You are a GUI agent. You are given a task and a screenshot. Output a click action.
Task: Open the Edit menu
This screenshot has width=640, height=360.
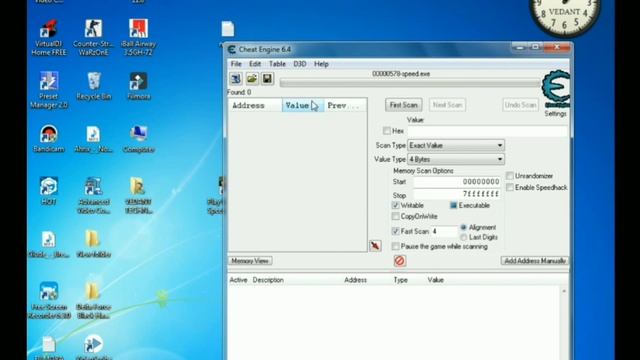coord(255,64)
